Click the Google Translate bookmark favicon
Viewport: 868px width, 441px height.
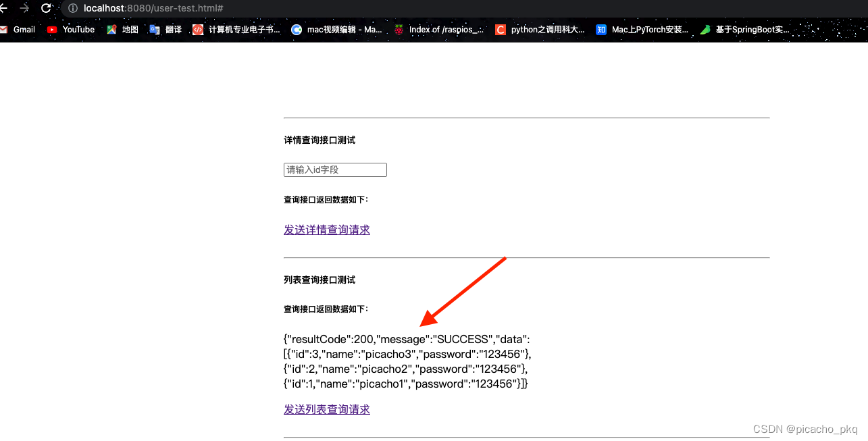[155, 30]
